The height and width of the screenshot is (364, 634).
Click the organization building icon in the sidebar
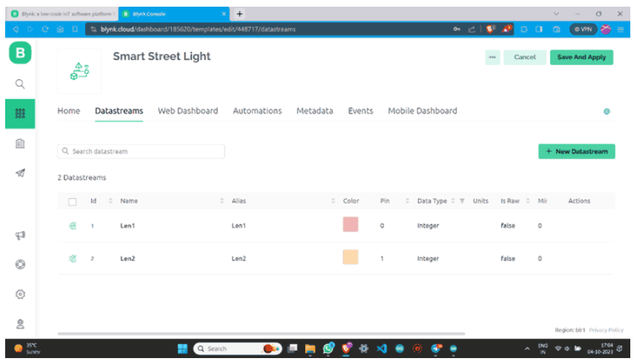(20, 144)
